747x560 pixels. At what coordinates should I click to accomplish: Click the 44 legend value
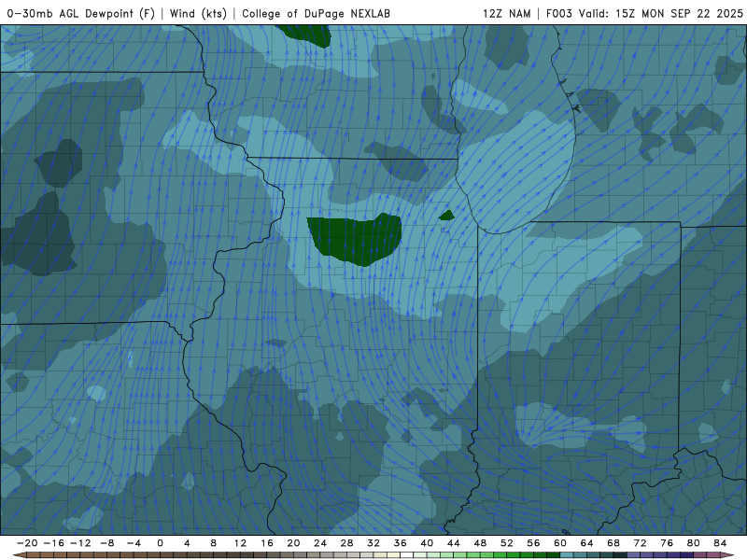(x=454, y=543)
